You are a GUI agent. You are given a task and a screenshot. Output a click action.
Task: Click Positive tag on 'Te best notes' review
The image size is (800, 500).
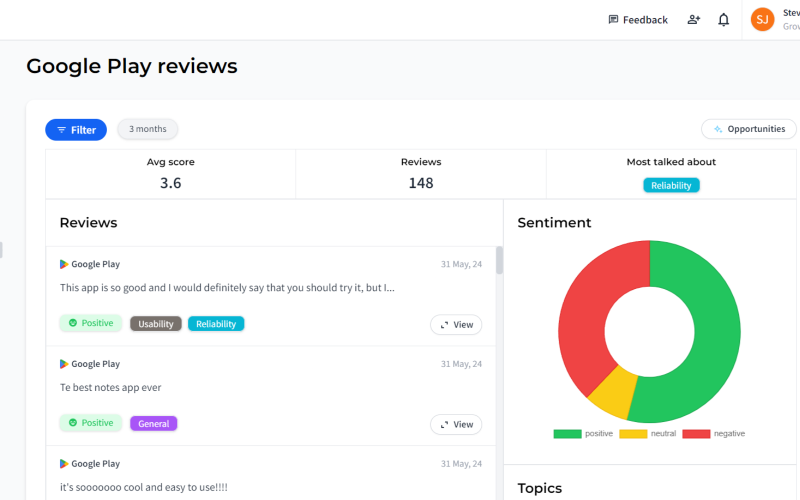coord(91,423)
